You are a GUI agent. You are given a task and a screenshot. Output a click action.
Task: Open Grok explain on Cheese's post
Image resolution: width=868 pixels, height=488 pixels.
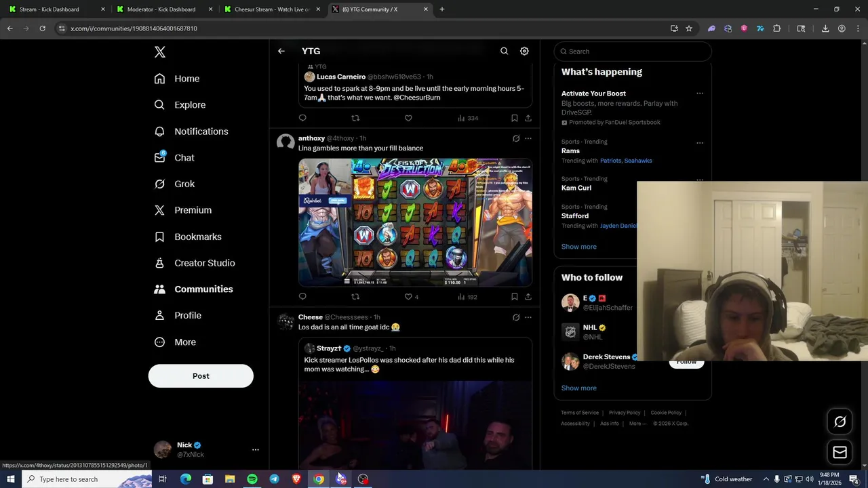(x=516, y=317)
